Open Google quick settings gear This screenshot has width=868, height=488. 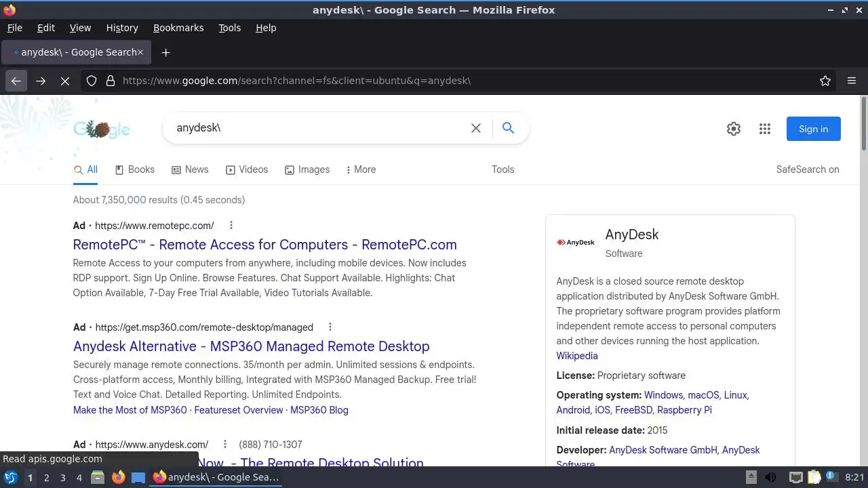734,129
